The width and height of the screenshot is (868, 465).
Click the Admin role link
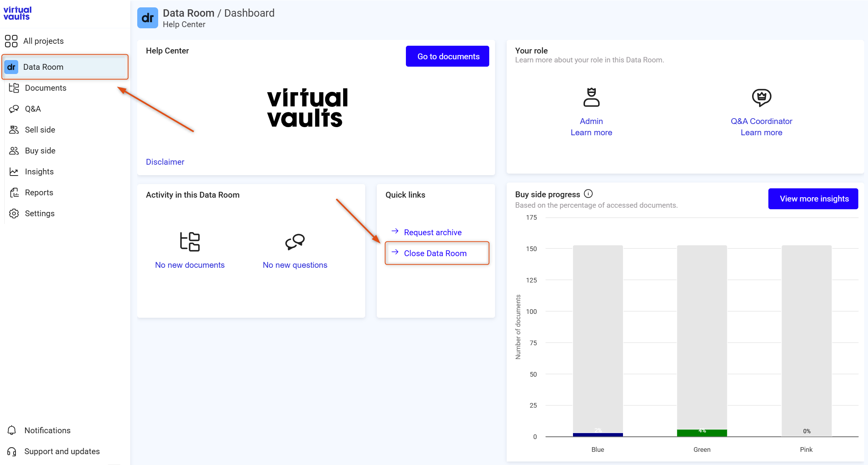(x=591, y=121)
